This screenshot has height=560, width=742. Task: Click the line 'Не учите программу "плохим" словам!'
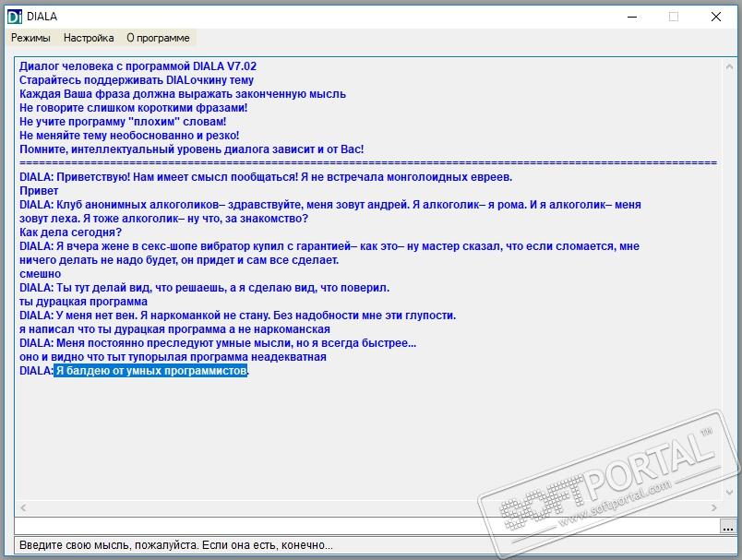(123, 122)
